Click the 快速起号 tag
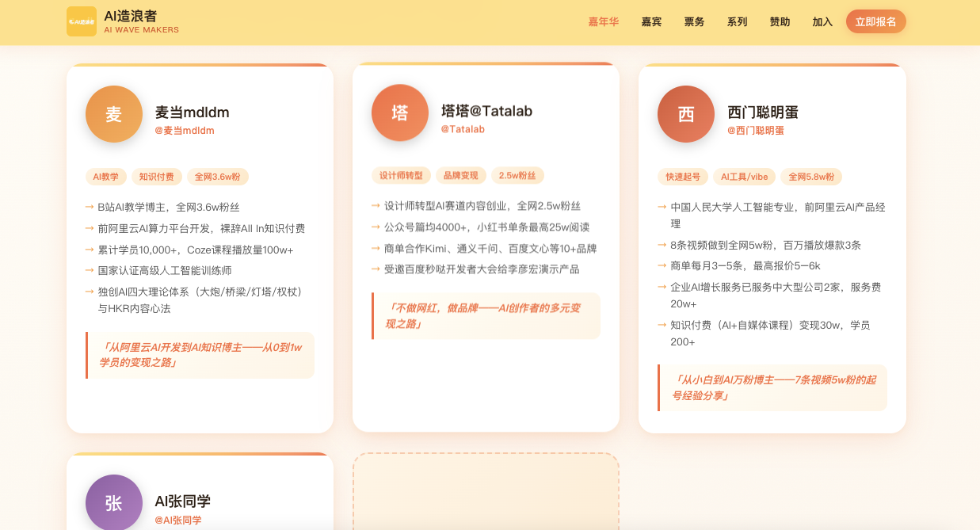The image size is (980, 530). [683, 177]
